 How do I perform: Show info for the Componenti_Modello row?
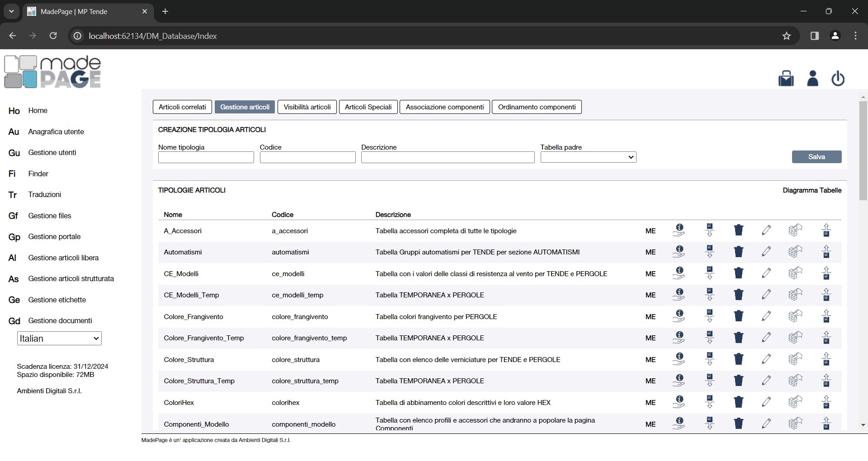[x=679, y=424]
